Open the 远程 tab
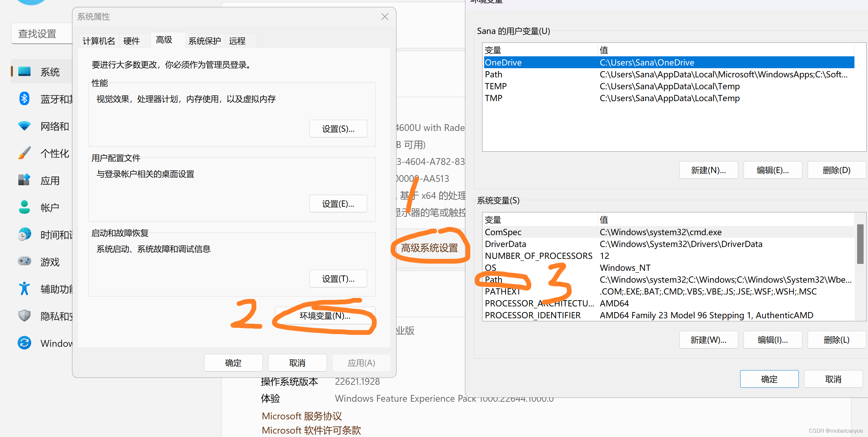This screenshot has width=868, height=437. (x=237, y=41)
